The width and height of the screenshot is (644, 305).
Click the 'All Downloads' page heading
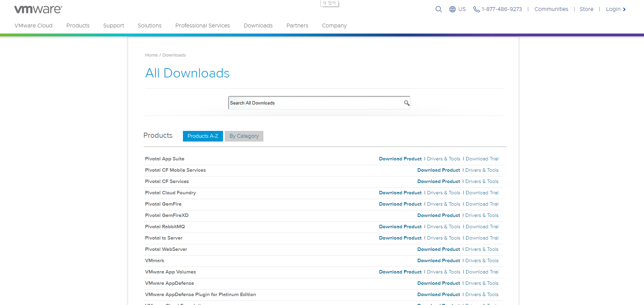(187, 73)
